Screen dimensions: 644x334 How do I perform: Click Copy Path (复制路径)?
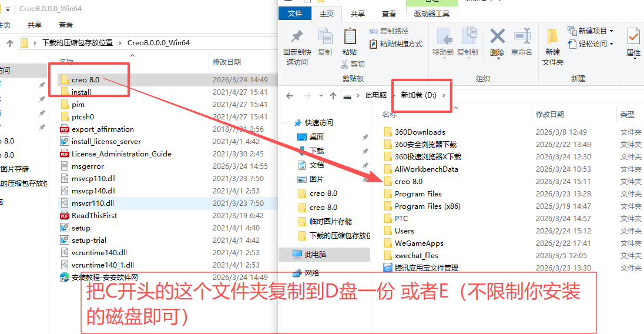pos(388,31)
